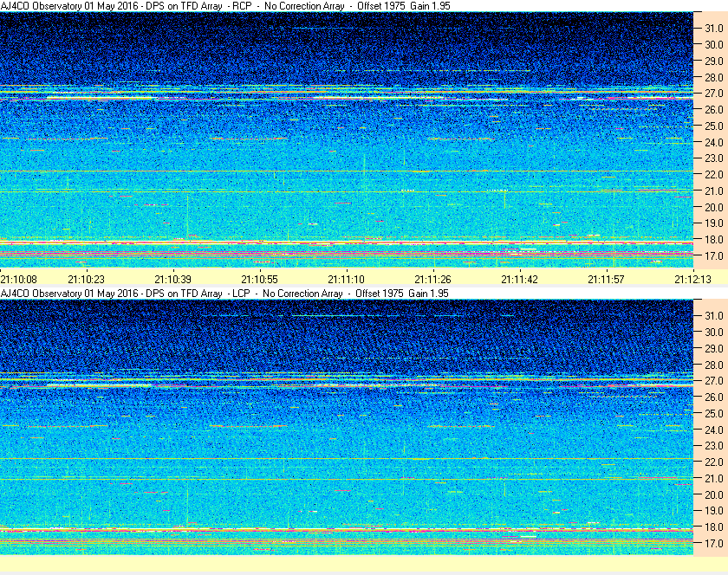This screenshot has width=728, height=575.
Task: Click the 21:10:08 time axis label
Action: point(18,280)
